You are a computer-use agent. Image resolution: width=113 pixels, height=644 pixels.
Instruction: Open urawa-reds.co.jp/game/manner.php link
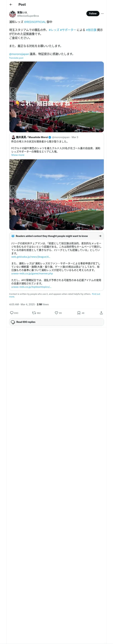tap(32, 274)
